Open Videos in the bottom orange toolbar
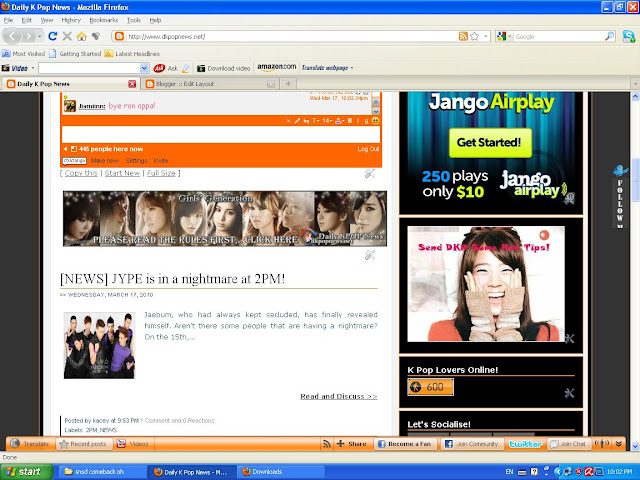The height and width of the screenshot is (480, 640). click(x=133, y=444)
